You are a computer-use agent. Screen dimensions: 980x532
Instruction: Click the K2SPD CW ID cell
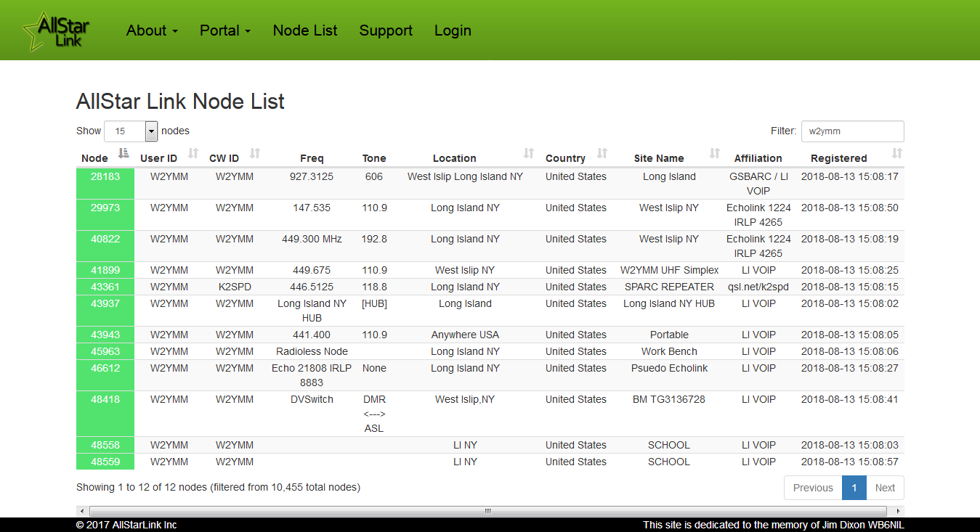(x=235, y=287)
